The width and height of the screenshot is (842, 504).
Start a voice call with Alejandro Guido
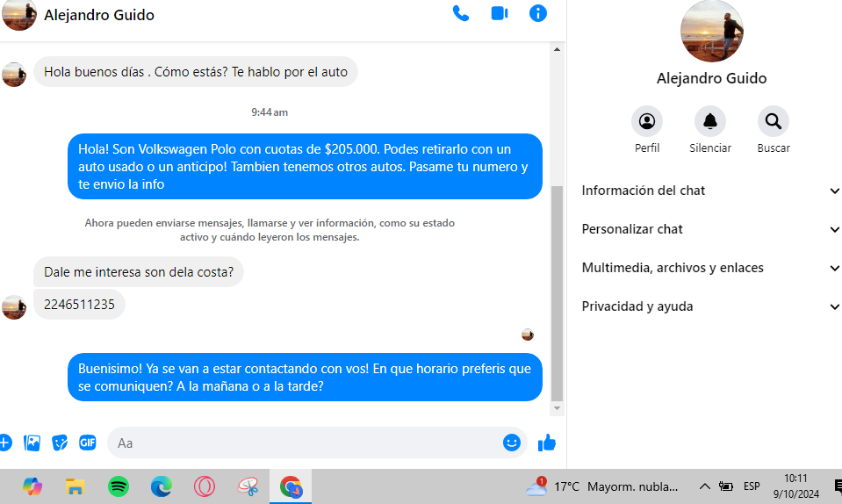(x=460, y=13)
